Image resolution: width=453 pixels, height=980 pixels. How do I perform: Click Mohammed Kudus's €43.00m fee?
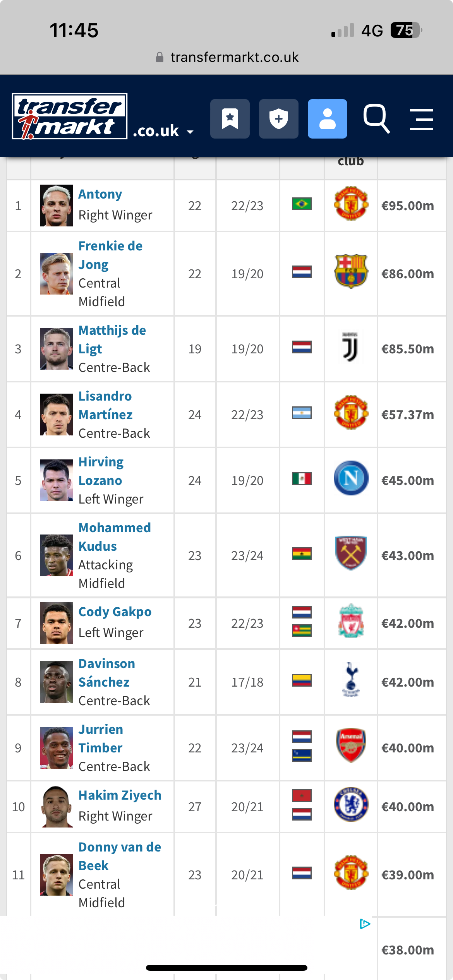pos(408,555)
